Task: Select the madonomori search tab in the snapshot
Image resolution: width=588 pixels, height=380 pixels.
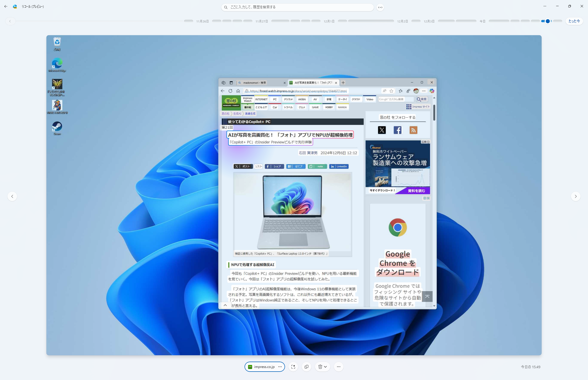Action: (x=254, y=83)
